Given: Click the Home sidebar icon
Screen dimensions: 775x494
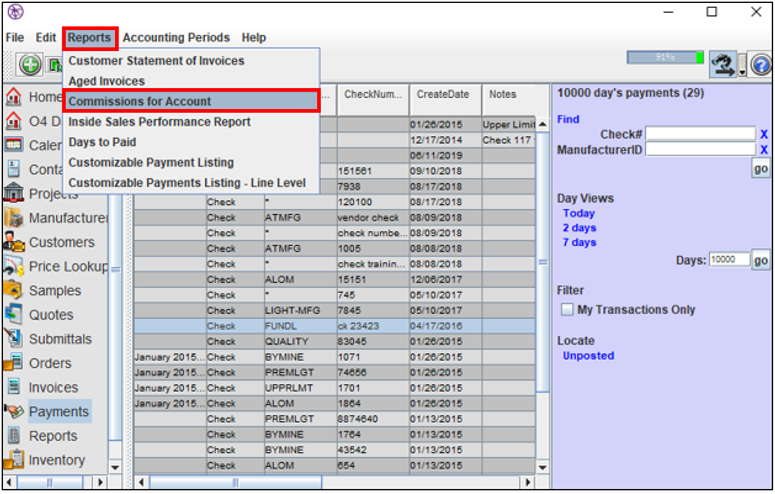Looking at the screenshot, I should tap(13, 96).
